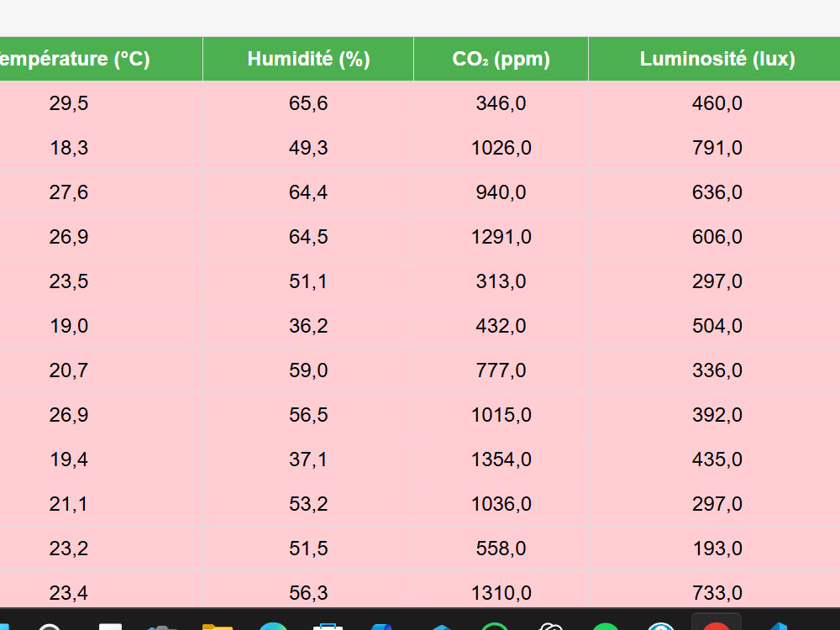Pick humidity value 37,1
This screenshot has width=840, height=630.
(x=308, y=459)
